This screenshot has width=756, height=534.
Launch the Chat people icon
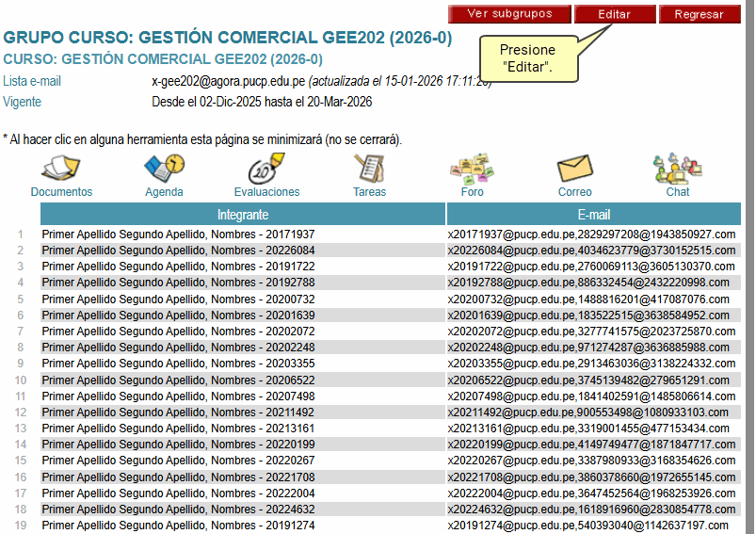[677, 170]
